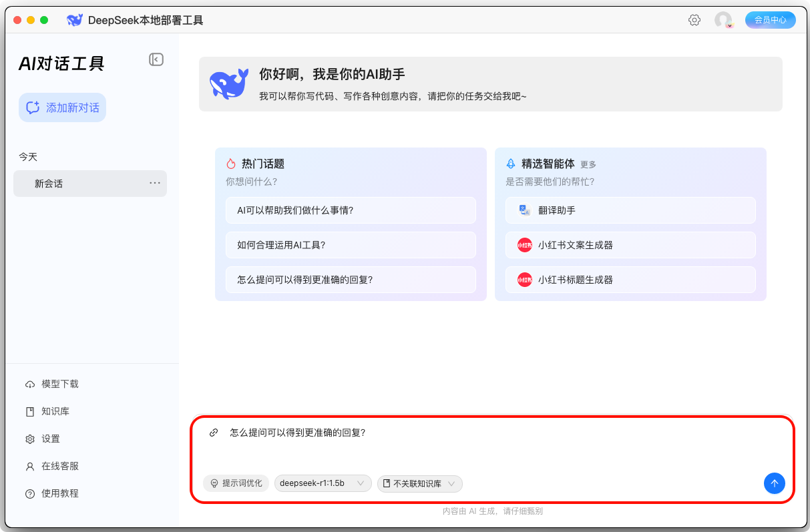Click the cloud download icon beside 模型下载
This screenshot has height=532, width=810.
pyautogui.click(x=30, y=384)
